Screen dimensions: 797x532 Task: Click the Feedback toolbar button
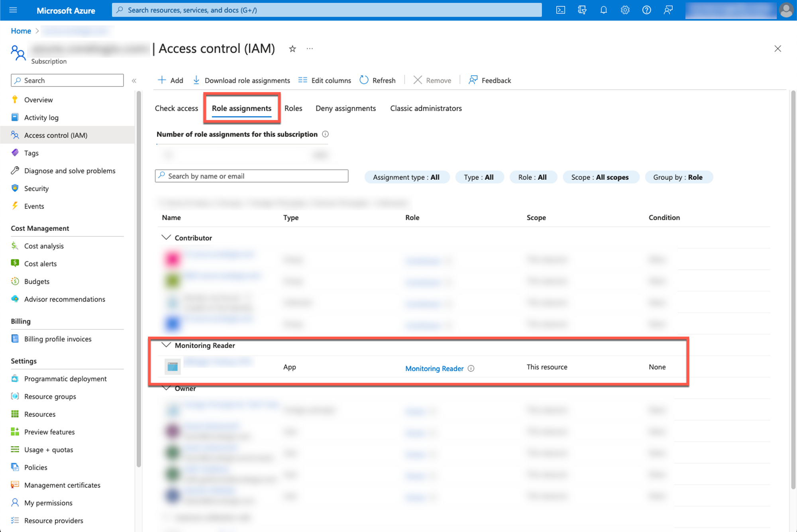click(x=490, y=80)
